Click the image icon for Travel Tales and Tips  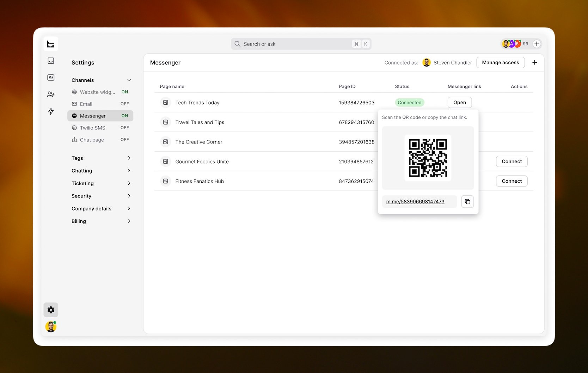click(165, 122)
